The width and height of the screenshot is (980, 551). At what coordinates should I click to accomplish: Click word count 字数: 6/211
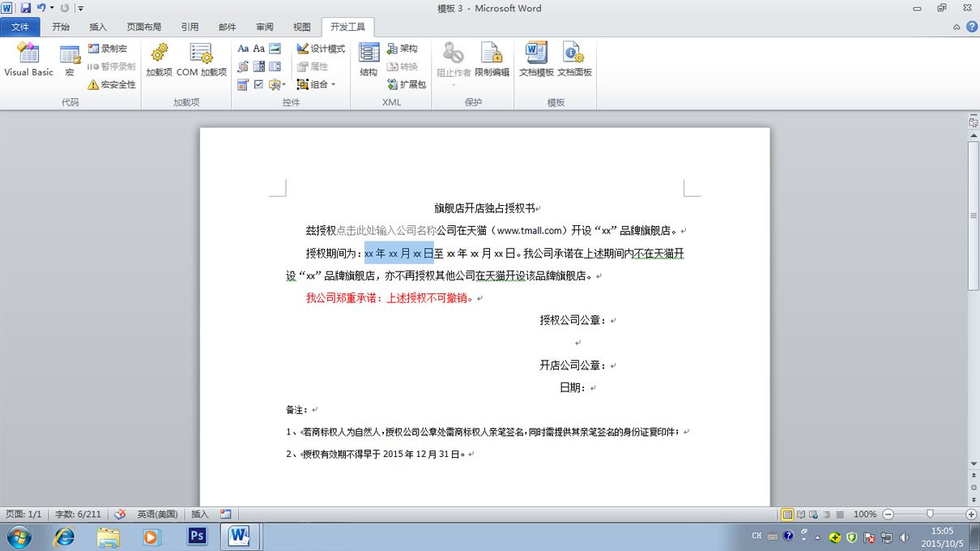click(78, 514)
